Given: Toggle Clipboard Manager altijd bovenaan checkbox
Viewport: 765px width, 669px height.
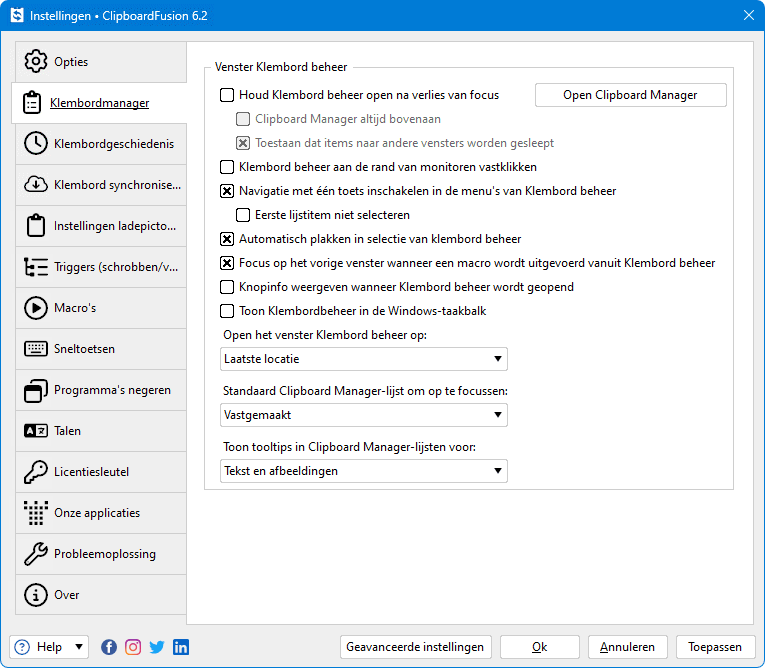Looking at the screenshot, I should [x=243, y=119].
